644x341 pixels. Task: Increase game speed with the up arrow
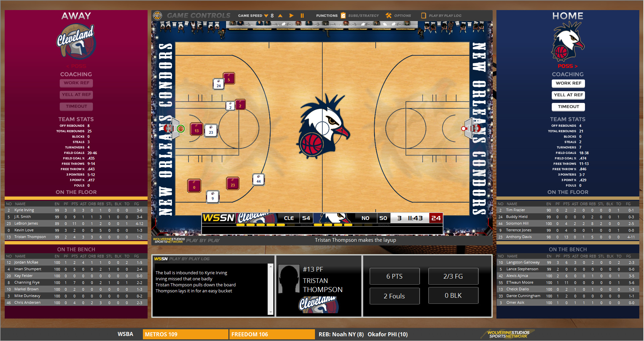click(x=280, y=16)
